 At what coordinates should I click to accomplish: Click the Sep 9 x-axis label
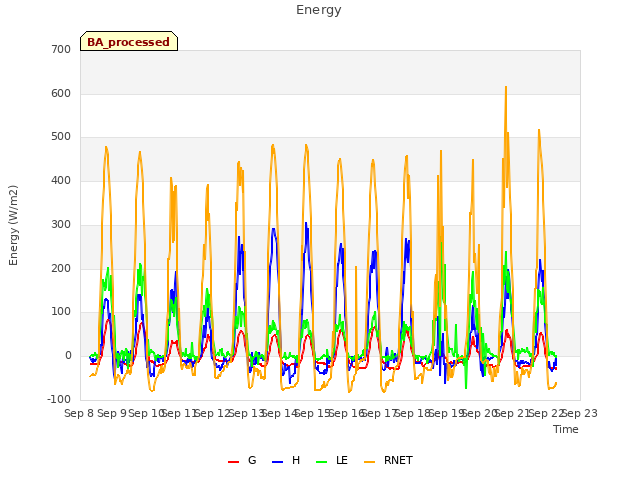(112, 413)
